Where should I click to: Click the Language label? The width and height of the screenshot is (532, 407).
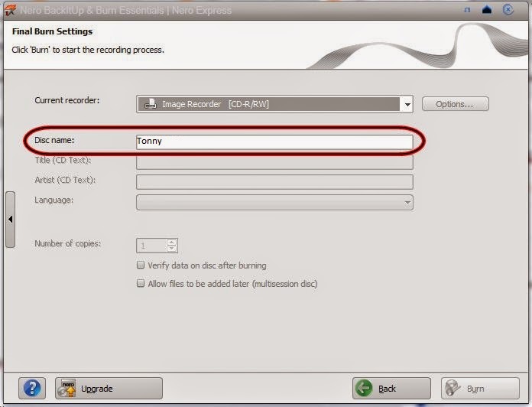click(54, 200)
